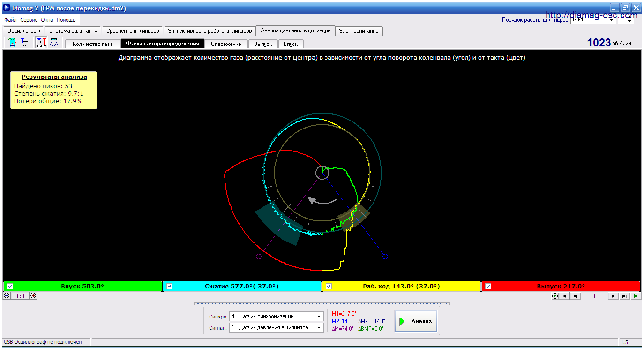Click the left panel collapse triangle above Синхро
The width and height of the screenshot is (644, 348).
tap(197, 303)
